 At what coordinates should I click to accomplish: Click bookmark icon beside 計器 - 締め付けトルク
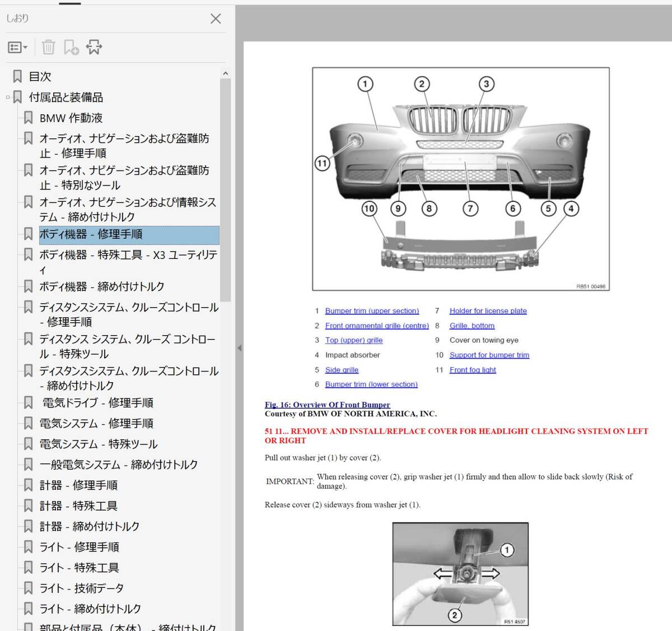(28, 527)
